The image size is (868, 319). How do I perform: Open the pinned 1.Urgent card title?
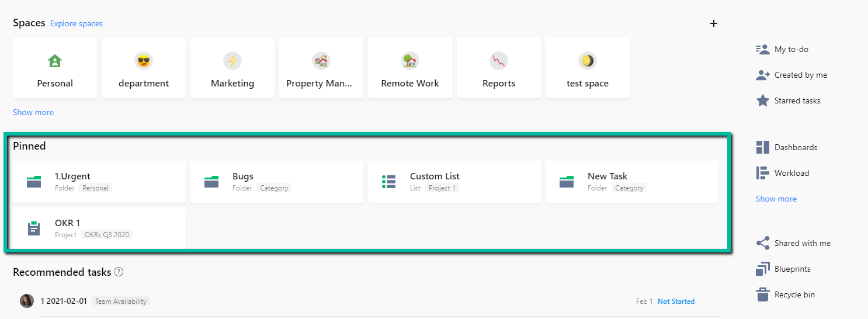pyautogui.click(x=72, y=176)
